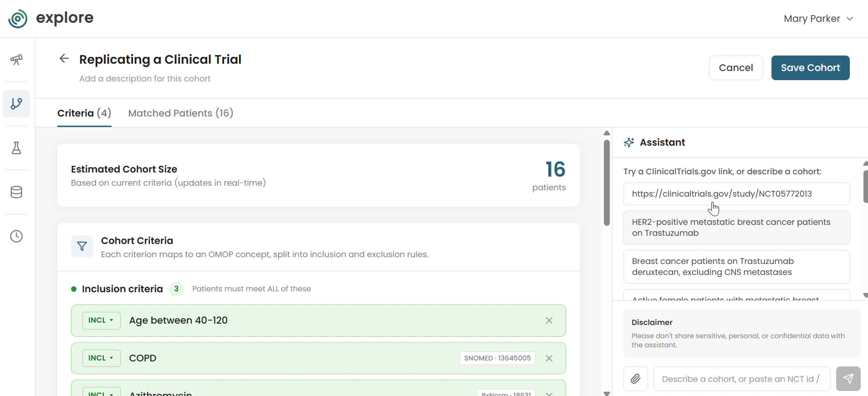Click the Disclaimer heading text

pos(652,322)
